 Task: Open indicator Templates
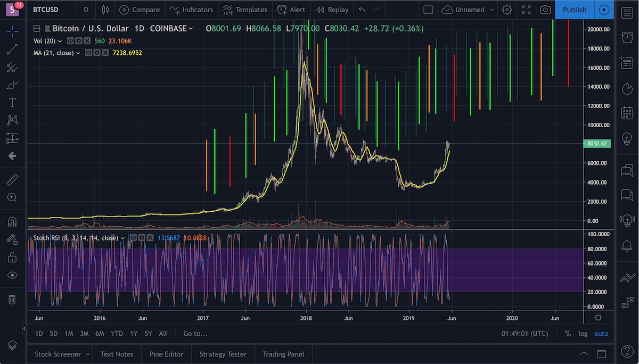(x=244, y=10)
